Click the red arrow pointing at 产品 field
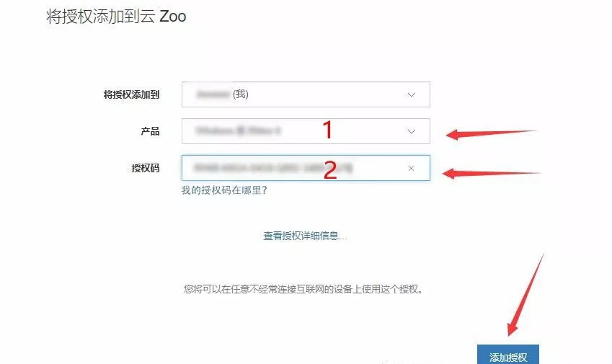The image size is (612, 364). [491, 135]
